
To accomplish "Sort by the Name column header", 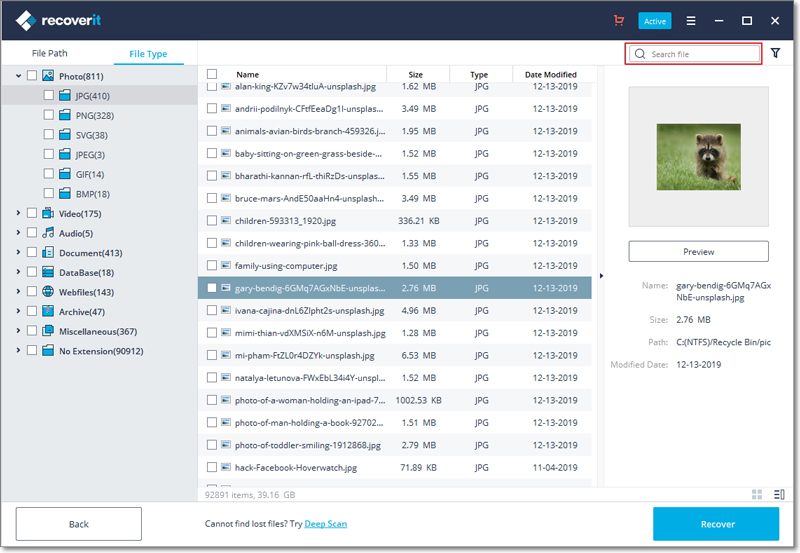I will 247,74.
